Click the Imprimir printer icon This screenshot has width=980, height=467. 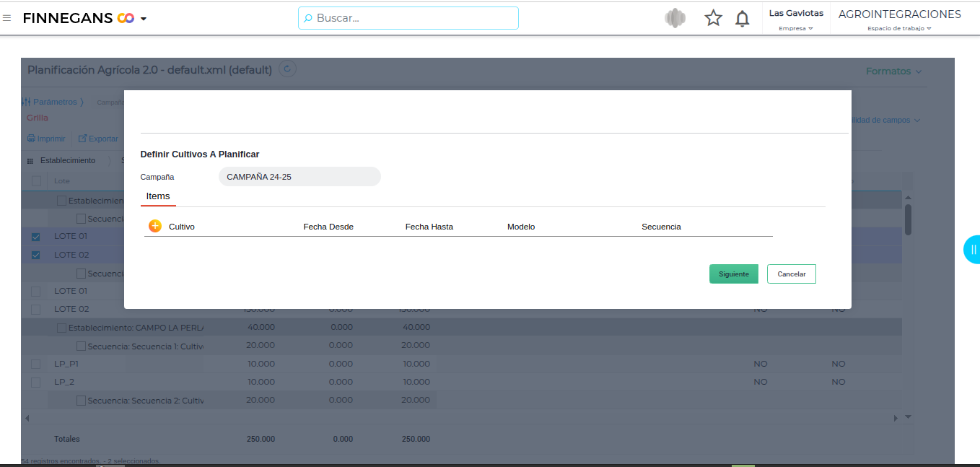(31, 139)
